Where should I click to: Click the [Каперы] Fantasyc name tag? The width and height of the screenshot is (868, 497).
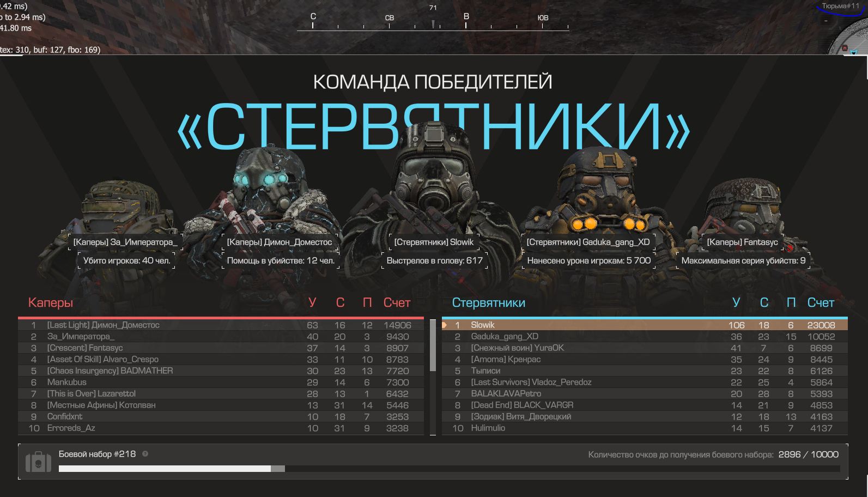pyautogui.click(x=742, y=242)
